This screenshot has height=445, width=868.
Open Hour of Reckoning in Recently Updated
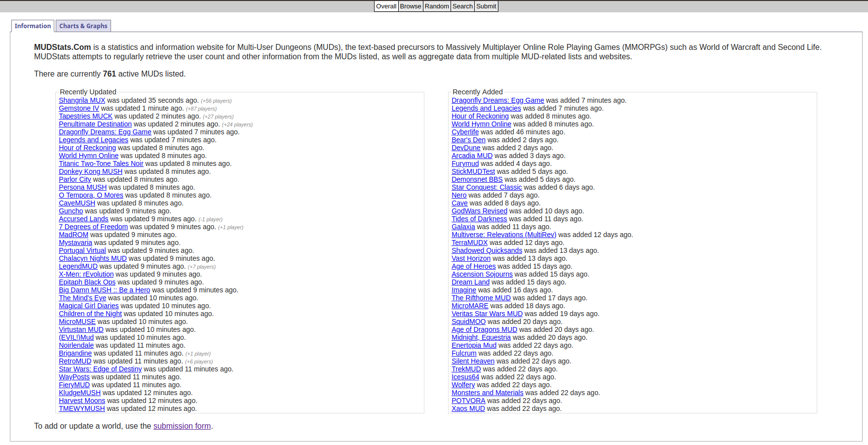coord(87,148)
